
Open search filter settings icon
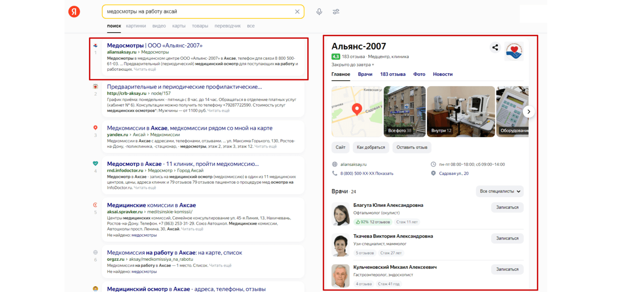336,12
